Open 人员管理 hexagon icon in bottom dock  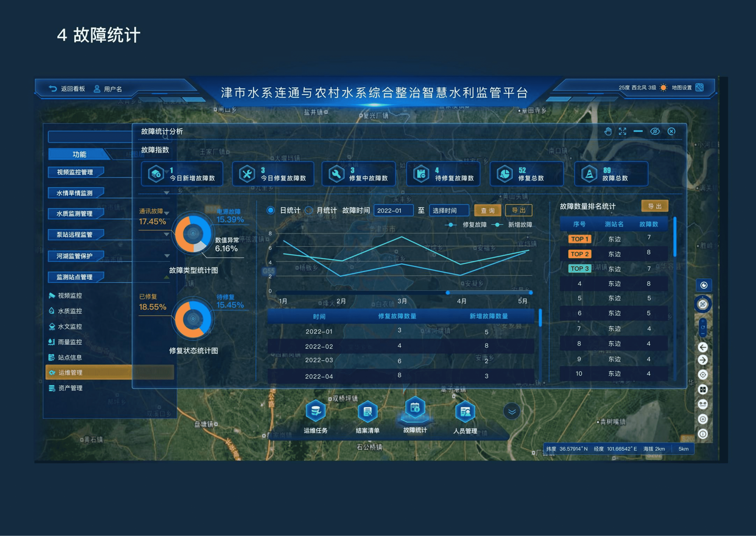(x=465, y=412)
